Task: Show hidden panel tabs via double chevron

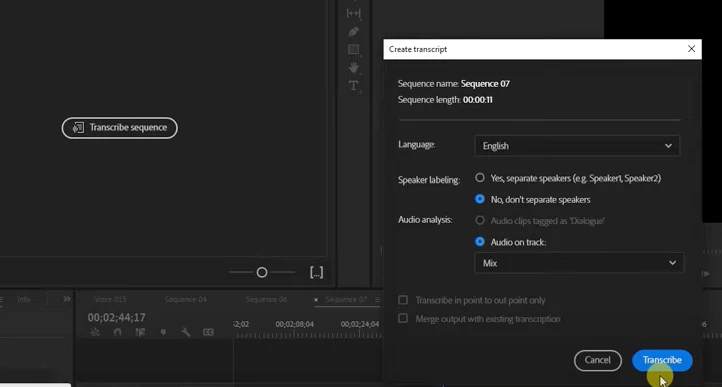Action: click(x=67, y=299)
